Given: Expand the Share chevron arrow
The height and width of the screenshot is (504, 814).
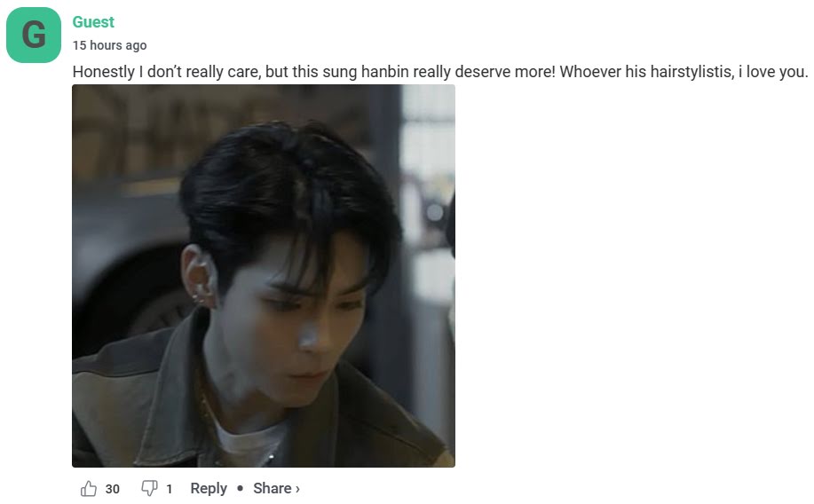Looking at the screenshot, I should coord(297,489).
